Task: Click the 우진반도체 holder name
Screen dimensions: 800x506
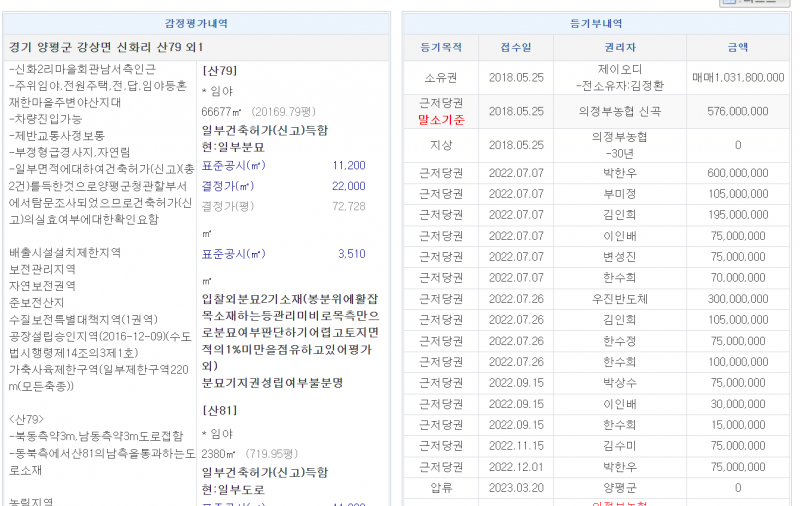Action: (621, 298)
